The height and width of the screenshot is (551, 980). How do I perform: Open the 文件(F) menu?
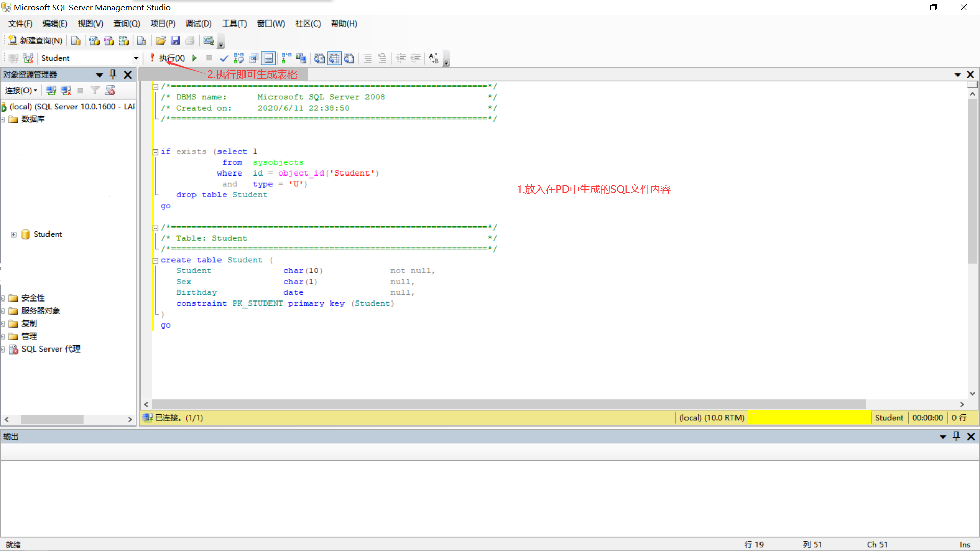(x=20, y=23)
